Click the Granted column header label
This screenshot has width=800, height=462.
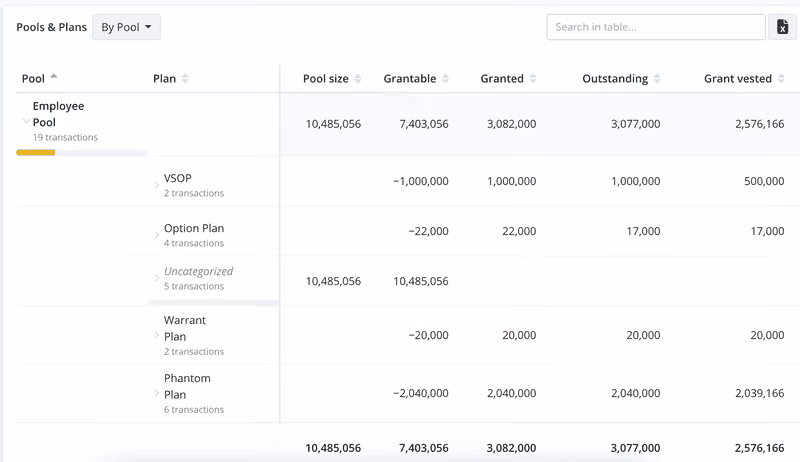[x=502, y=79]
